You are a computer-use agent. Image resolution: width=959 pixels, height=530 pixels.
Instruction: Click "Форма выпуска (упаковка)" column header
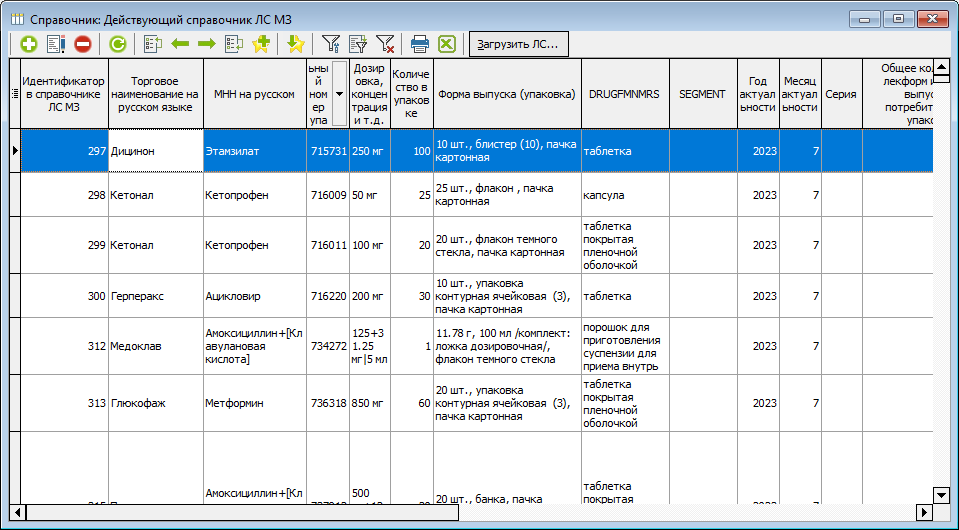[x=506, y=94]
